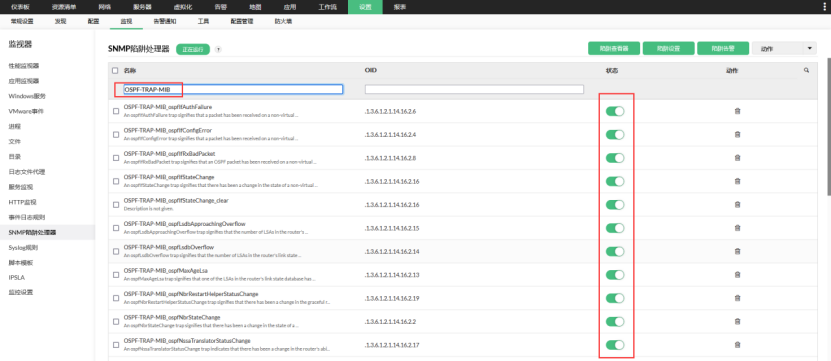Open the Windows服务 sidebar link
Image resolution: width=831 pixels, height=361 pixels.
26,96
